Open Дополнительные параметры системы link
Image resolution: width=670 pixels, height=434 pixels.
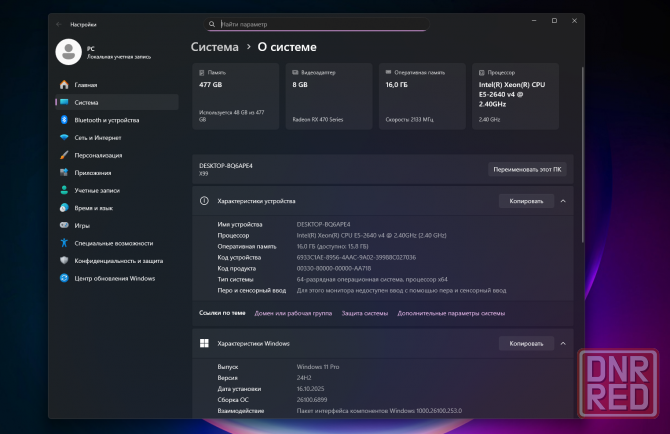click(451, 313)
